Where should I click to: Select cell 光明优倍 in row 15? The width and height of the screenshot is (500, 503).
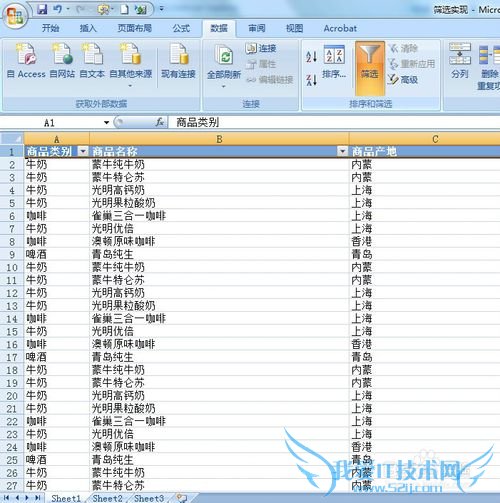219,331
